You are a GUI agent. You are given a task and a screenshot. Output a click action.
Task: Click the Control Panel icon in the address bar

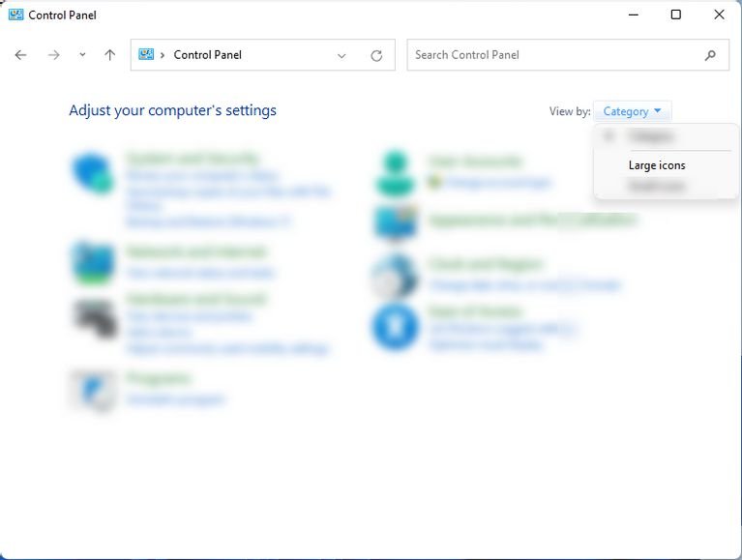(x=146, y=54)
